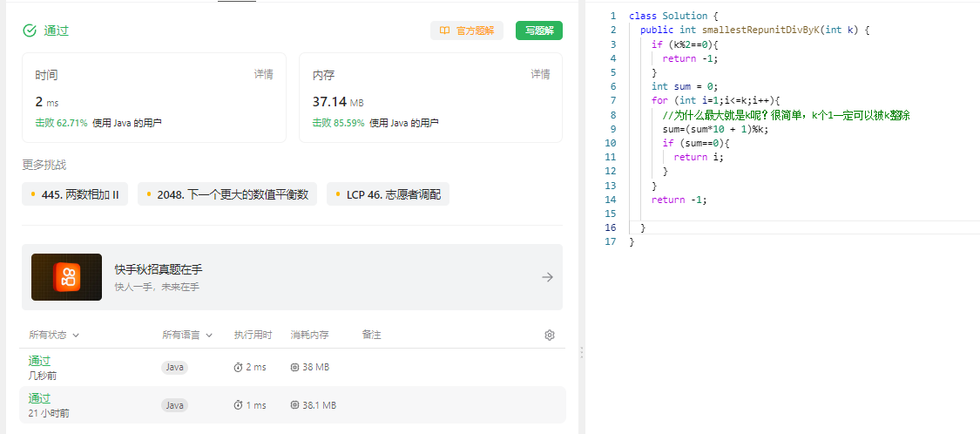Click the memory chip icon beside 38.1 MB
980x434 pixels.
294,405
